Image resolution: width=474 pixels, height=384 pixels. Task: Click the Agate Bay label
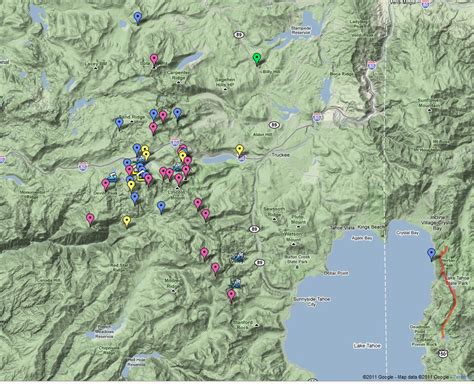click(x=362, y=238)
